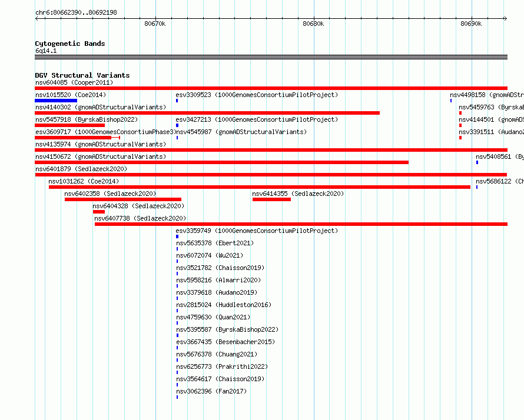The height and width of the screenshot is (420, 524).
Task: Click the DGV Structural Variants track title
Action: [x=82, y=75]
